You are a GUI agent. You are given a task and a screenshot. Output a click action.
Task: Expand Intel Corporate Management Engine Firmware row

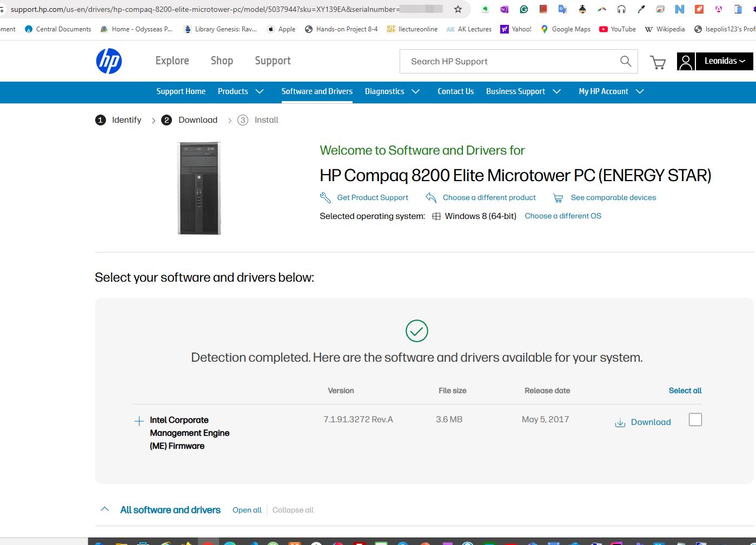[x=139, y=421]
